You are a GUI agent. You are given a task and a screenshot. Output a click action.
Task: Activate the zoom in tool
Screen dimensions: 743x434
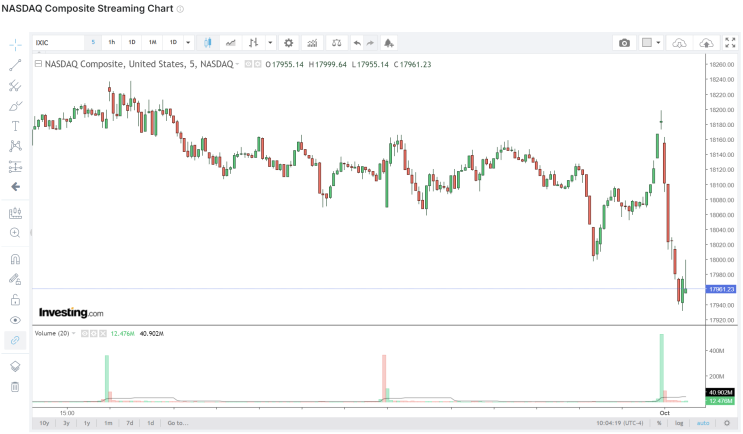tap(15, 233)
